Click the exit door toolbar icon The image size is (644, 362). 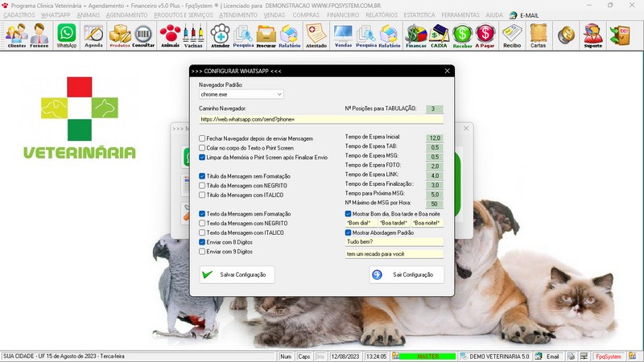(x=620, y=35)
